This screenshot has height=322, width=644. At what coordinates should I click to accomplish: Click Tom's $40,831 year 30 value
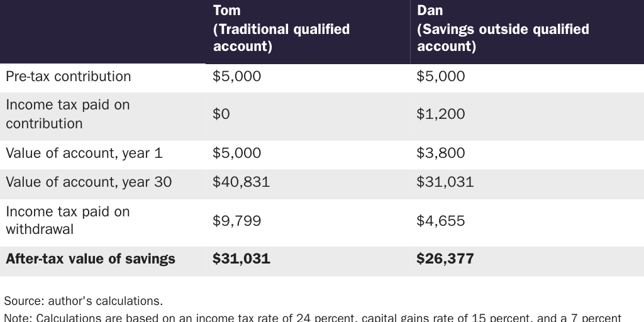[x=241, y=182]
